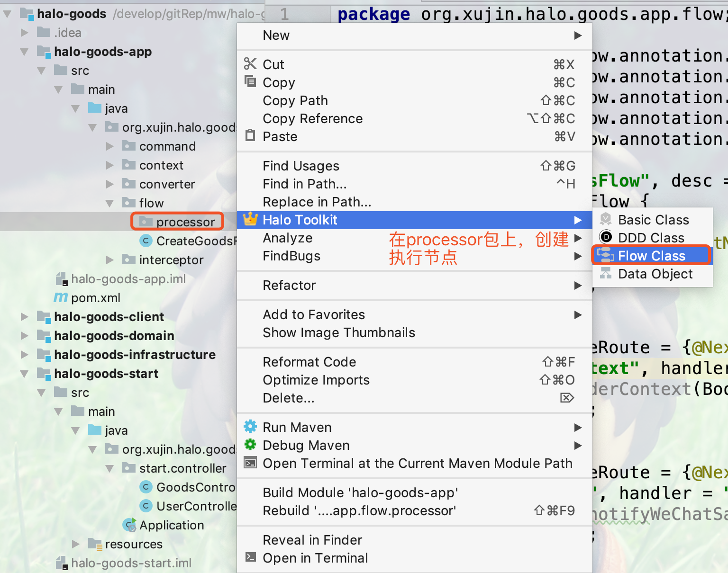
Task: Choose Replace in Path...
Action: (415, 202)
